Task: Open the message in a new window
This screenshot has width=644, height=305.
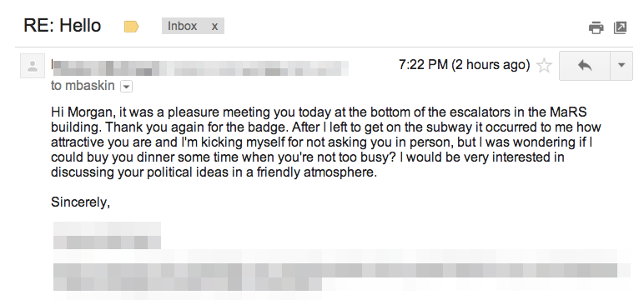Action: 620,27
